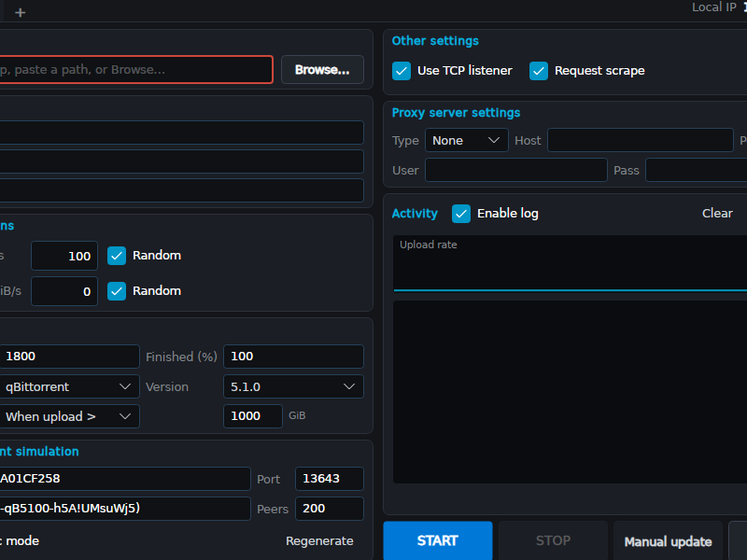
Task: Click the torrent file path field
Action: (135, 69)
